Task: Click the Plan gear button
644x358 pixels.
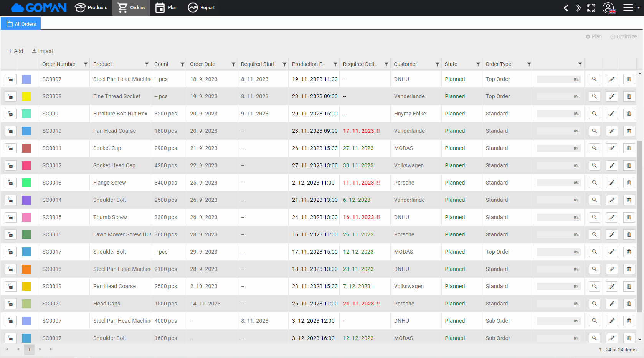Action: pyautogui.click(x=593, y=36)
